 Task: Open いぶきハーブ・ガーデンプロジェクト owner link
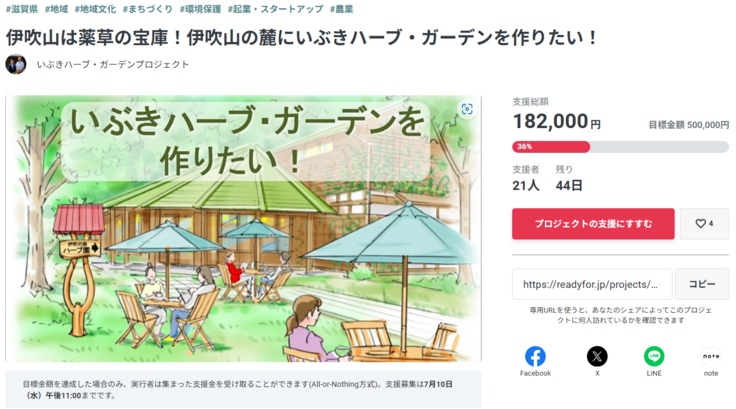[112, 65]
